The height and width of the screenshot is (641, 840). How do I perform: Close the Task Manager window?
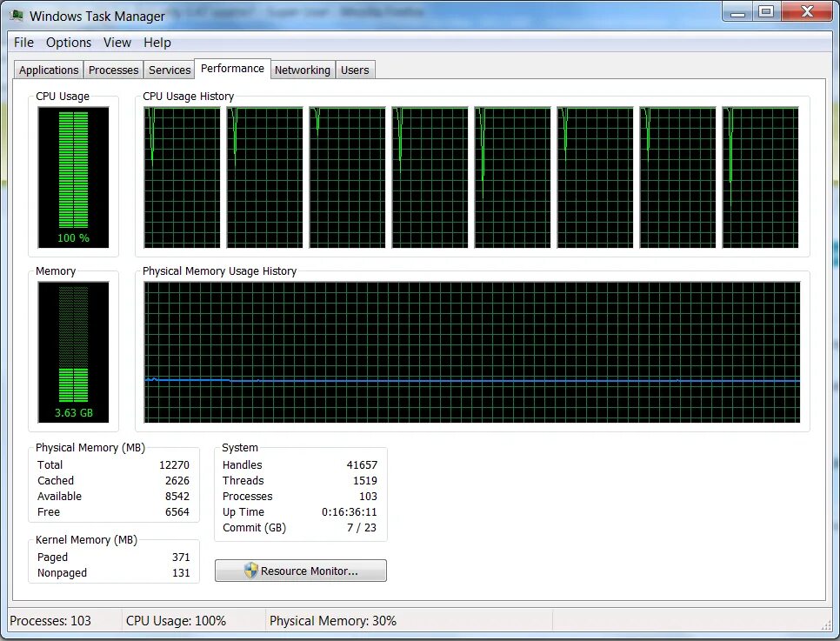[x=808, y=12]
